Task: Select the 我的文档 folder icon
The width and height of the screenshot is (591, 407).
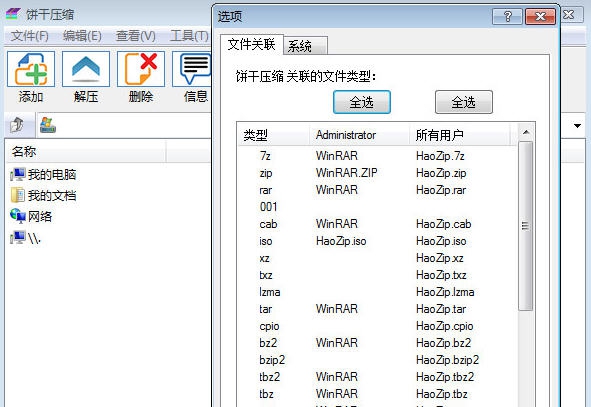Action: pyautogui.click(x=17, y=195)
